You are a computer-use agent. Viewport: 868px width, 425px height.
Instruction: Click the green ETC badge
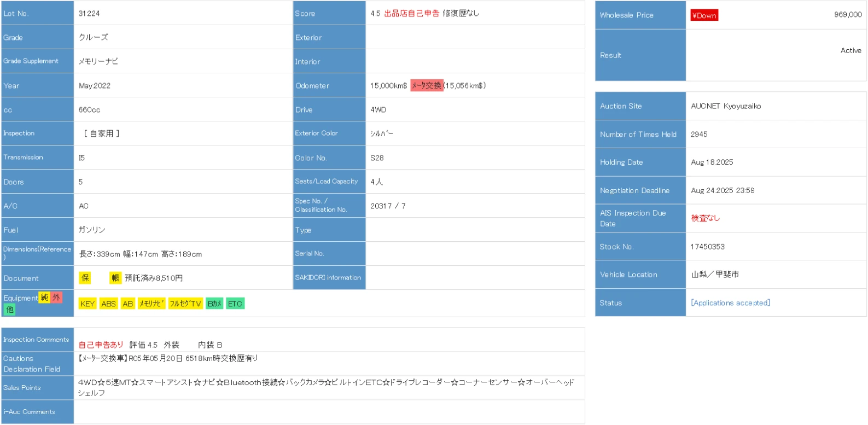pos(235,304)
